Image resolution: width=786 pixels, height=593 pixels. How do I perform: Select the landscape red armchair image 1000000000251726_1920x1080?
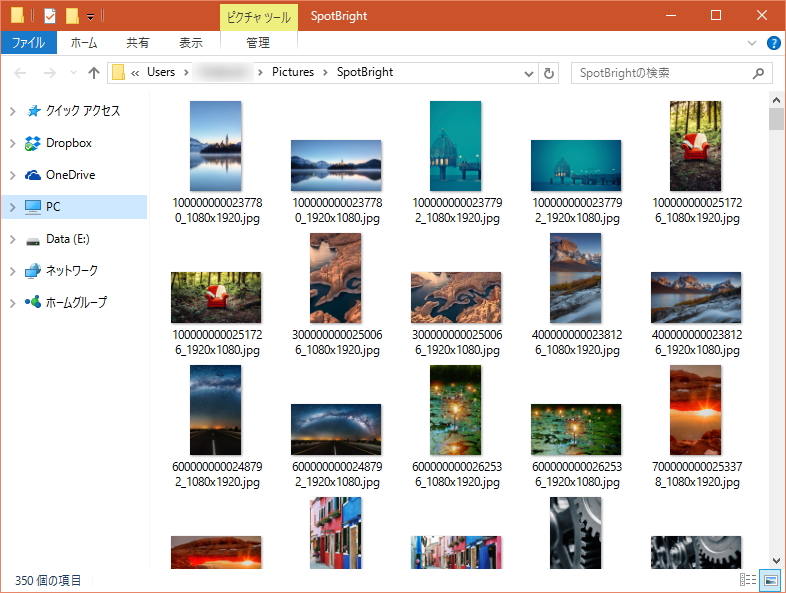pyautogui.click(x=216, y=297)
